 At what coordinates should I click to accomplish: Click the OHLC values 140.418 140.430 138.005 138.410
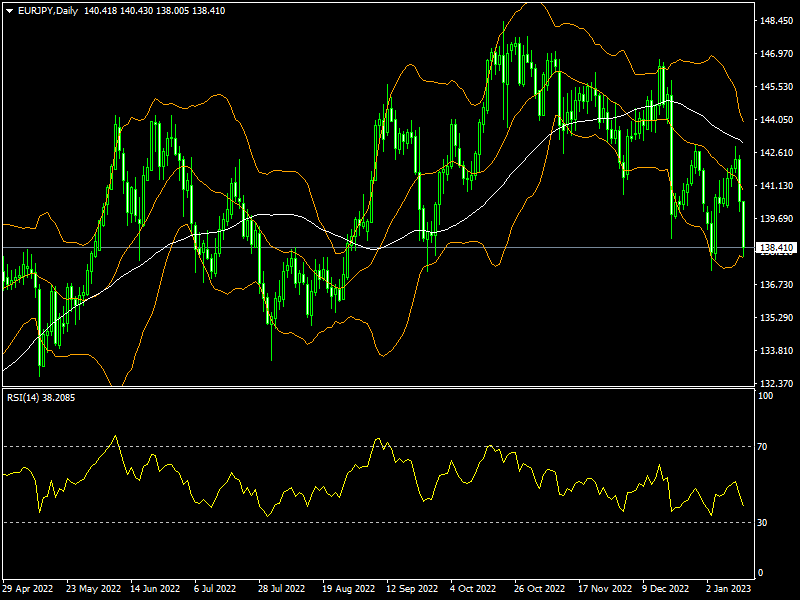click(155, 11)
